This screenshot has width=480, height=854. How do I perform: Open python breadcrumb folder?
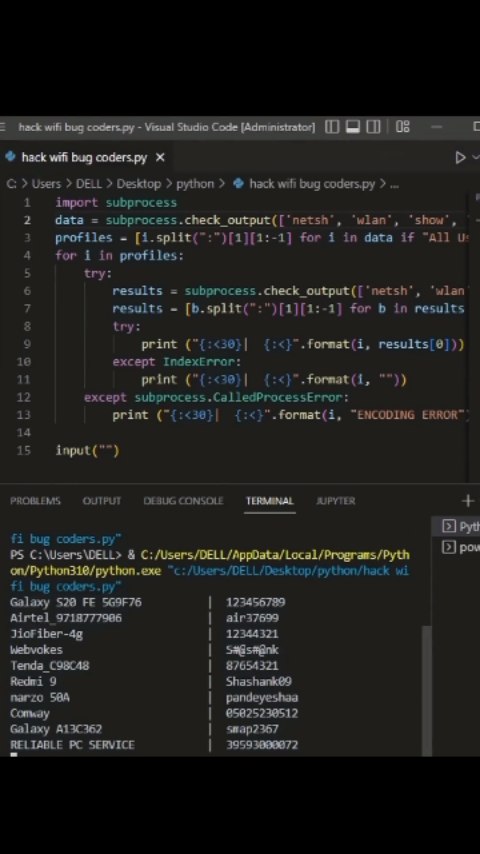point(195,184)
